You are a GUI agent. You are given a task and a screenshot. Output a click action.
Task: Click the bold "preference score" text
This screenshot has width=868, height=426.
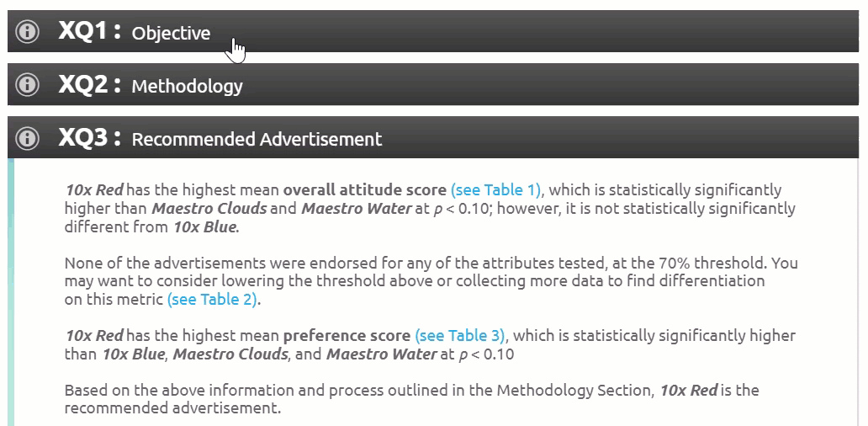(x=347, y=336)
